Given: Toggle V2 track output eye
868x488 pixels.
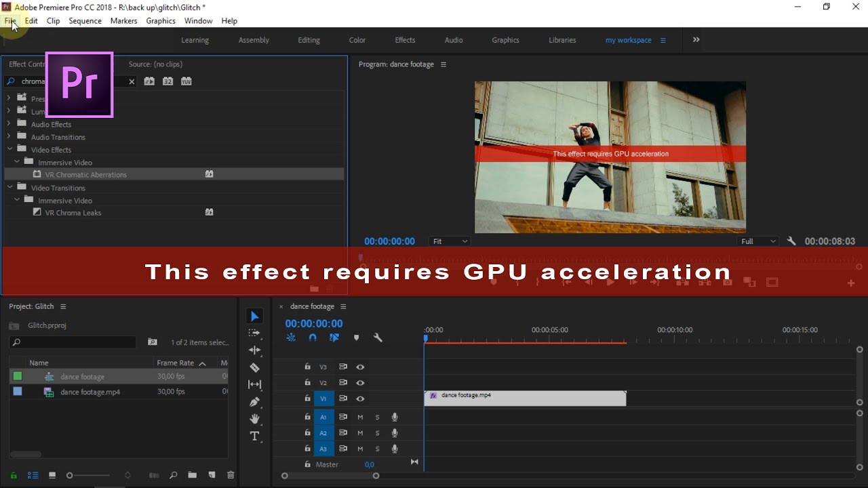Looking at the screenshot, I should point(360,383).
